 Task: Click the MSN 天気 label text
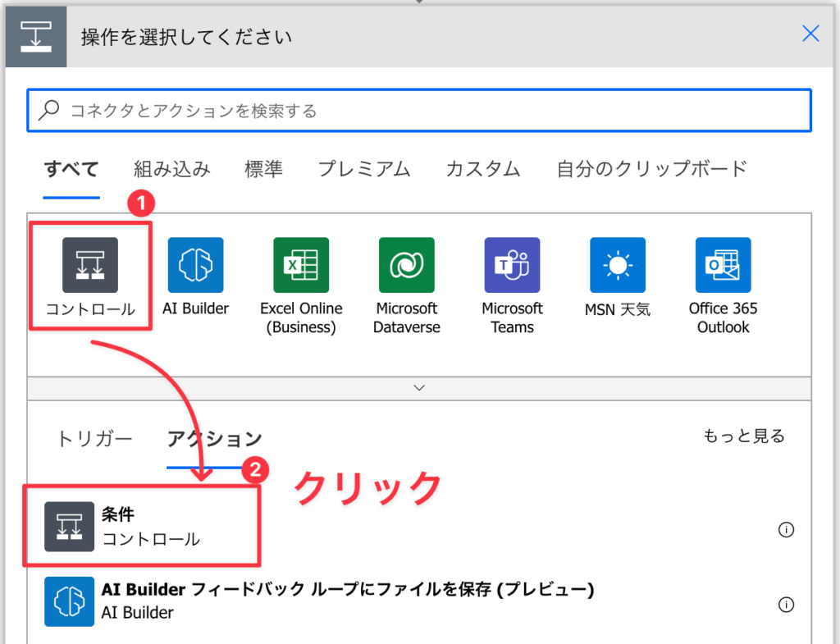point(618,309)
